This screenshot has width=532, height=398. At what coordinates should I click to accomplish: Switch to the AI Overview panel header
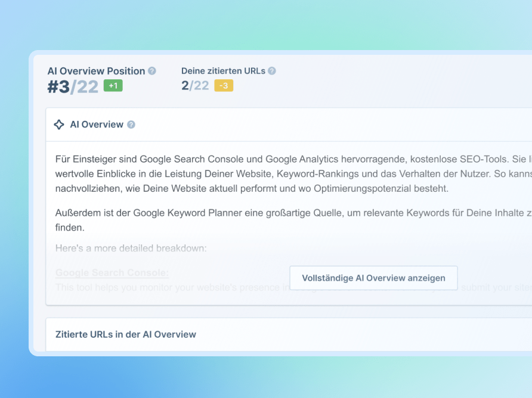[x=95, y=125]
